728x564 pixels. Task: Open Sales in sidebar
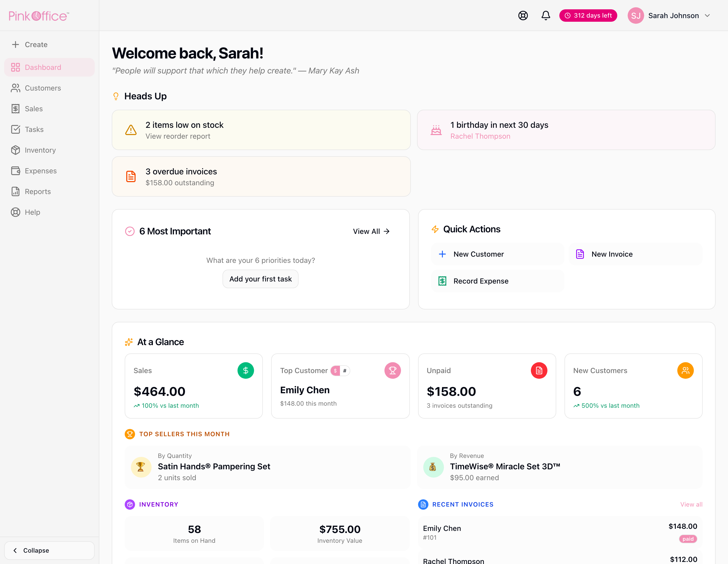(49, 109)
